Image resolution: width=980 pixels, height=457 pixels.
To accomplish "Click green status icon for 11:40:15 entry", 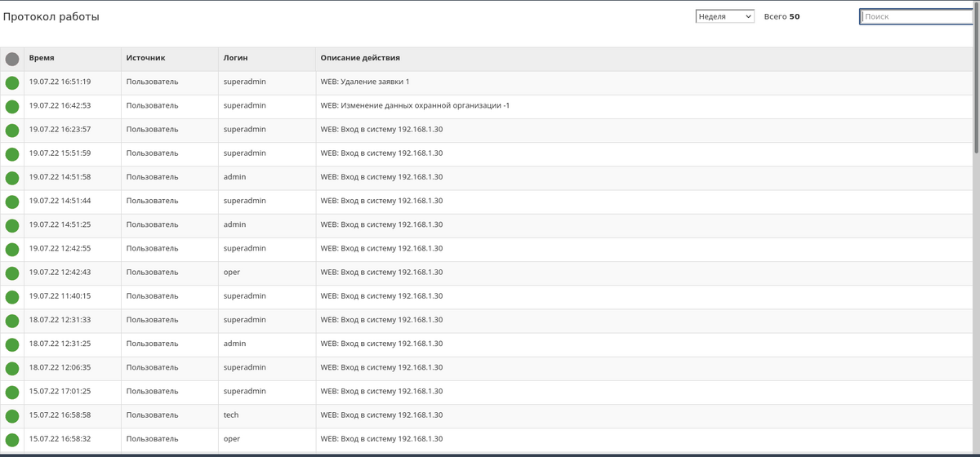I will [x=12, y=296].
